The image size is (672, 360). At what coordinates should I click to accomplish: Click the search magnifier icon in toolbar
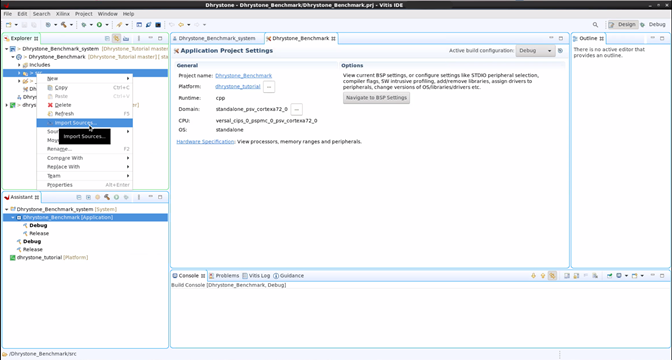click(x=595, y=25)
